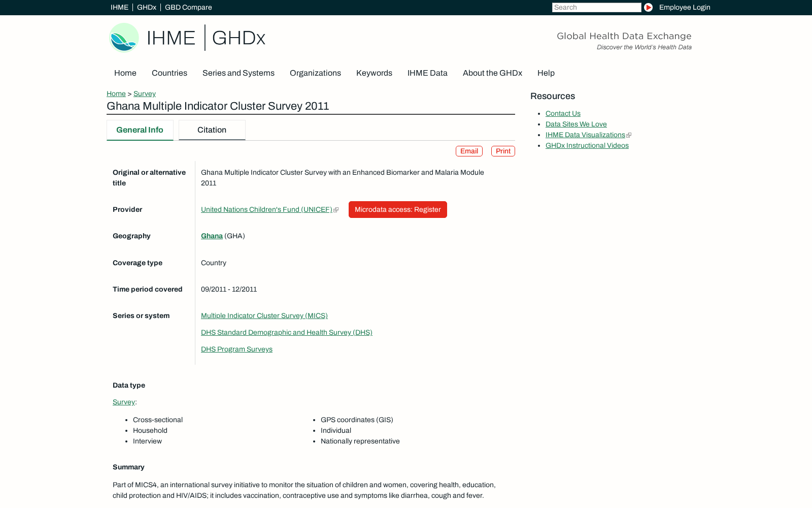Click the Summary section heading

[x=128, y=467]
